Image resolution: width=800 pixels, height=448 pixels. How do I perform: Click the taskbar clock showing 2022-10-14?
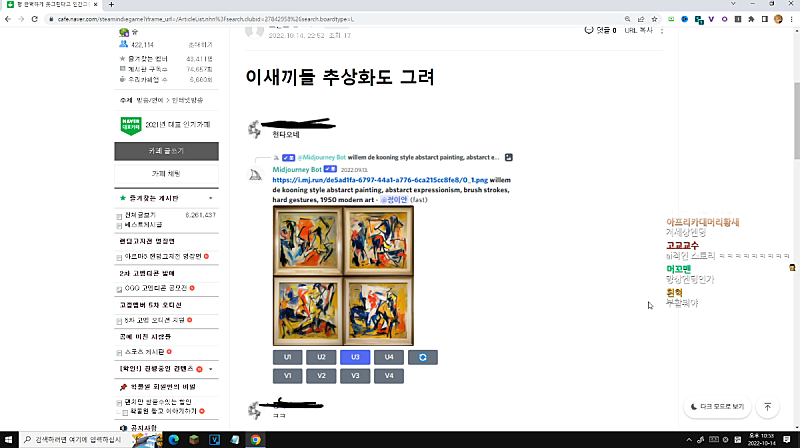click(x=761, y=439)
